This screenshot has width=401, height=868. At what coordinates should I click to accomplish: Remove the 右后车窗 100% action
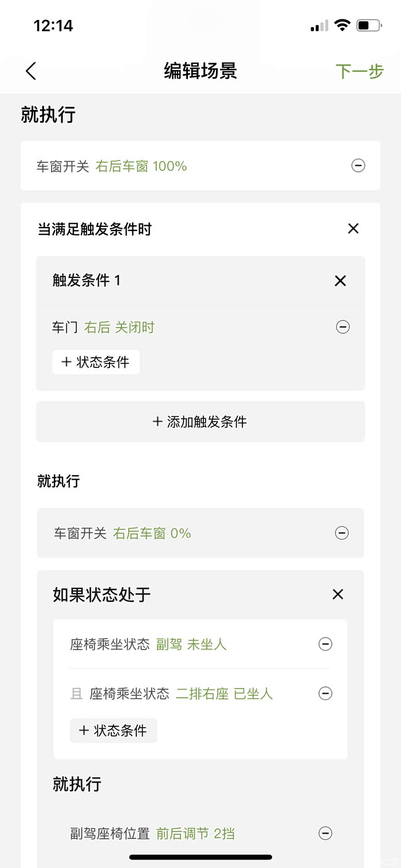[x=358, y=166]
